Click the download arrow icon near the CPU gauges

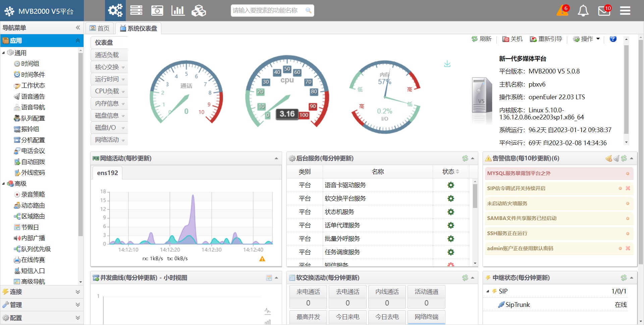coord(447,63)
